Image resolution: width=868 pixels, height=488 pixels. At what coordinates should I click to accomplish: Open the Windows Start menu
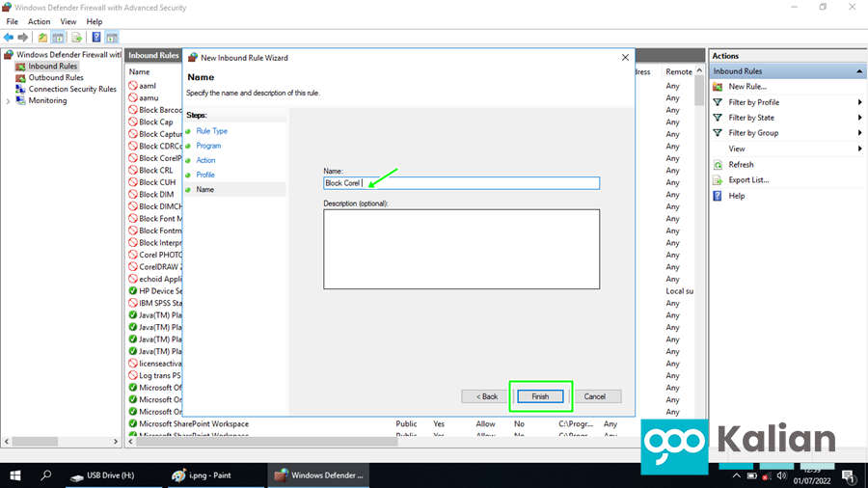coord(15,475)
